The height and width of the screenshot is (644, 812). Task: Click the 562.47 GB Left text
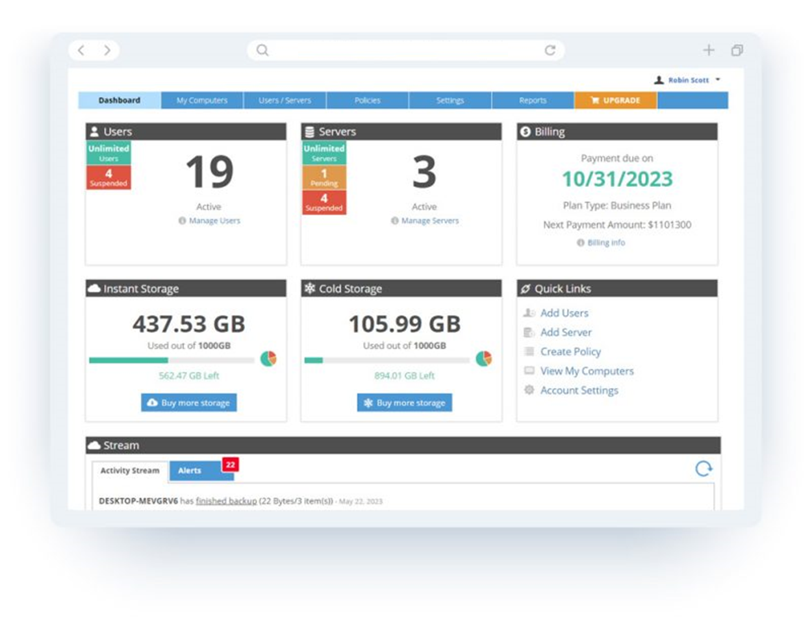coord(189,376)
